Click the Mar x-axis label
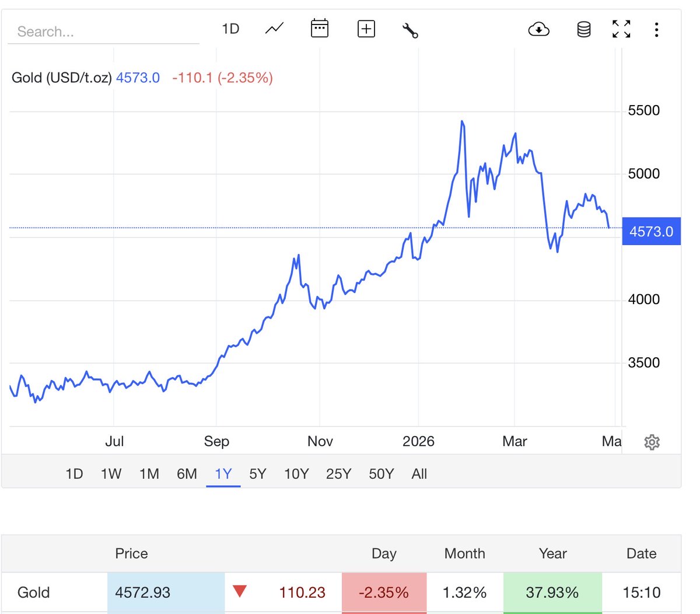 pos(514,441)
